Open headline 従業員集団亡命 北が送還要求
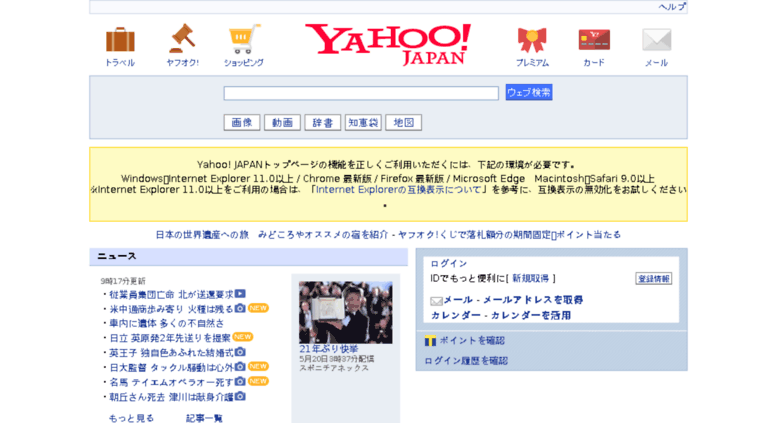This screenshot has height=423, width=777. (x=171, y=295)
